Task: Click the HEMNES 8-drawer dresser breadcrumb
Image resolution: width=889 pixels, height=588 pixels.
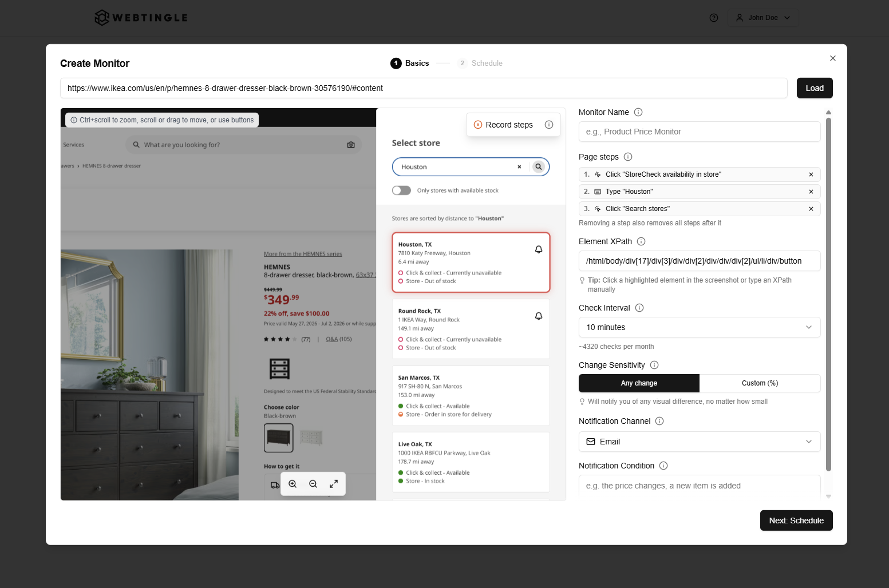Action: (x=112, y=166)
